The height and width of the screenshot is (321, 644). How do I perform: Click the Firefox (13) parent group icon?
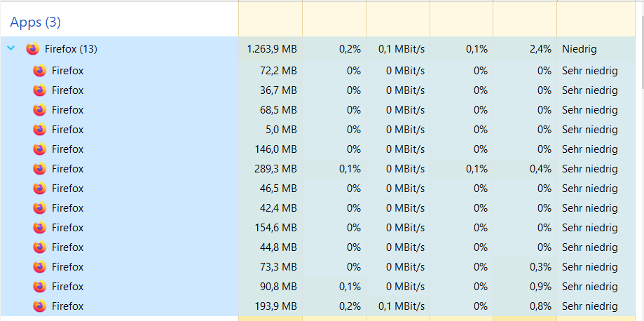[32, 49]
